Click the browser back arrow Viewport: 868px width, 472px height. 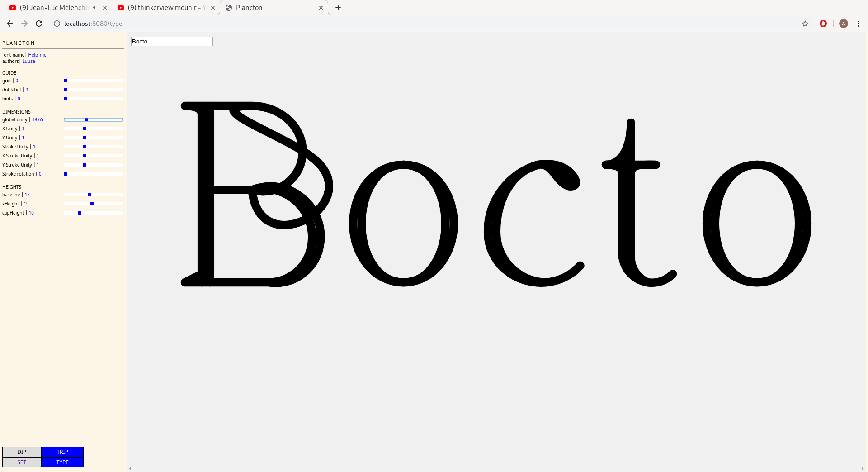point(10,24)
